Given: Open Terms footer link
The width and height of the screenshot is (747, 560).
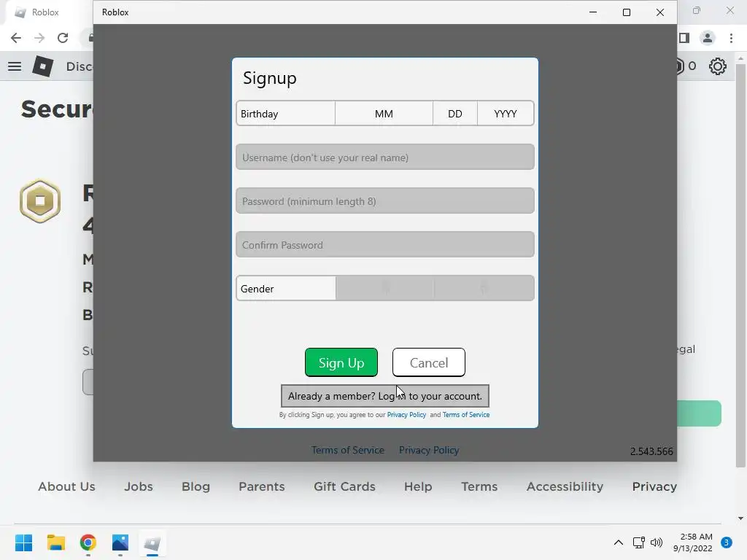Looking at the screenshot, I should click(479, 486).
